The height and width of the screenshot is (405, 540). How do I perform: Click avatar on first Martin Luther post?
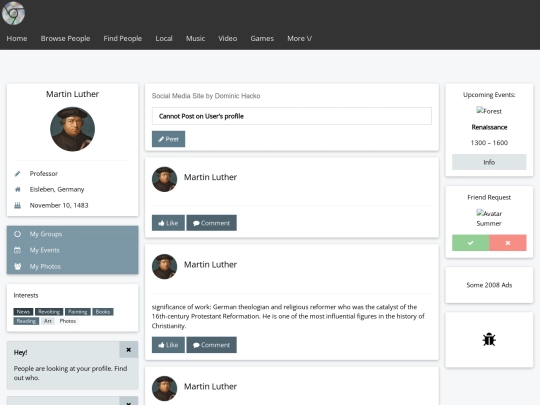coord(165,179)
